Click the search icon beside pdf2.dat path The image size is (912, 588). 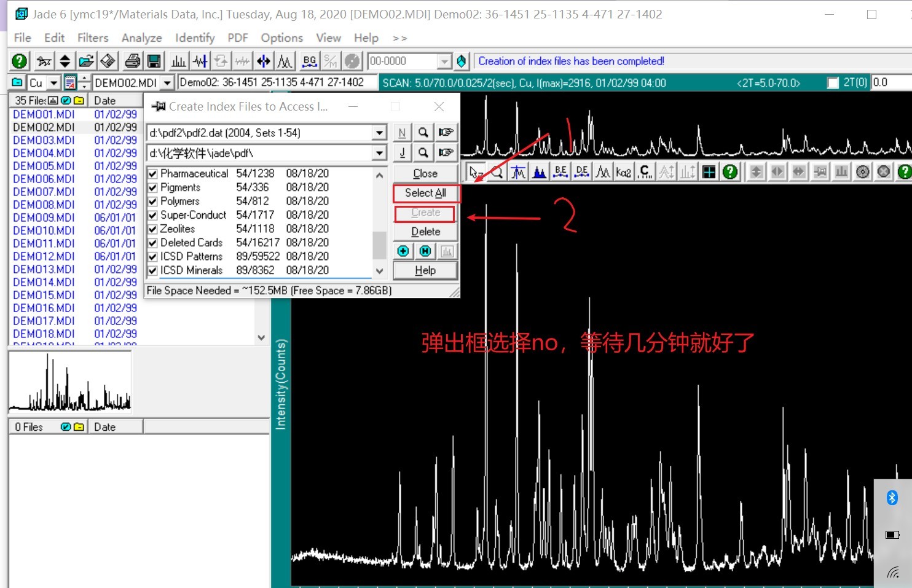pyautogui.click(x=423, y=132)
